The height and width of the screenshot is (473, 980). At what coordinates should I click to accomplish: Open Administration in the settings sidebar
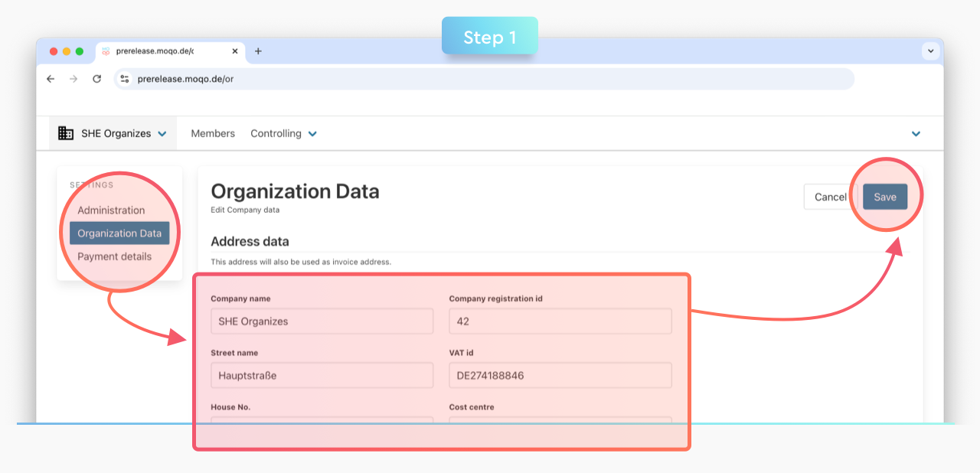coord(111,210)
